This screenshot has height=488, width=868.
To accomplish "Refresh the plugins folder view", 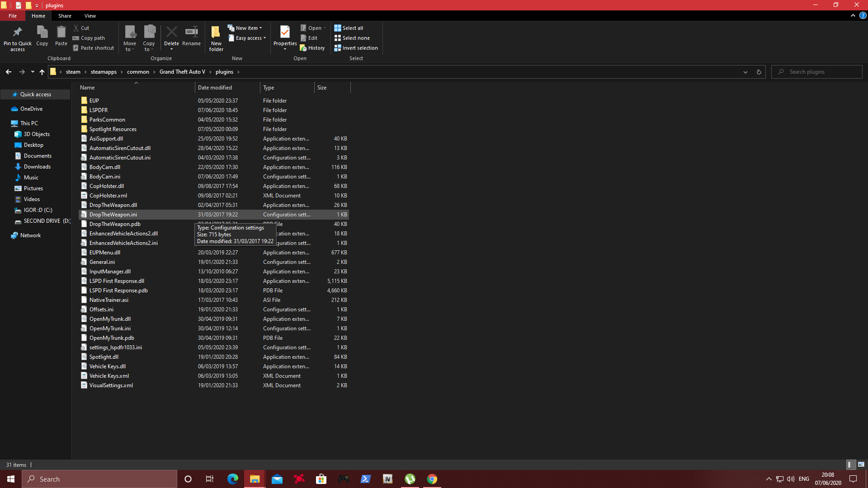I will (759, 72).
